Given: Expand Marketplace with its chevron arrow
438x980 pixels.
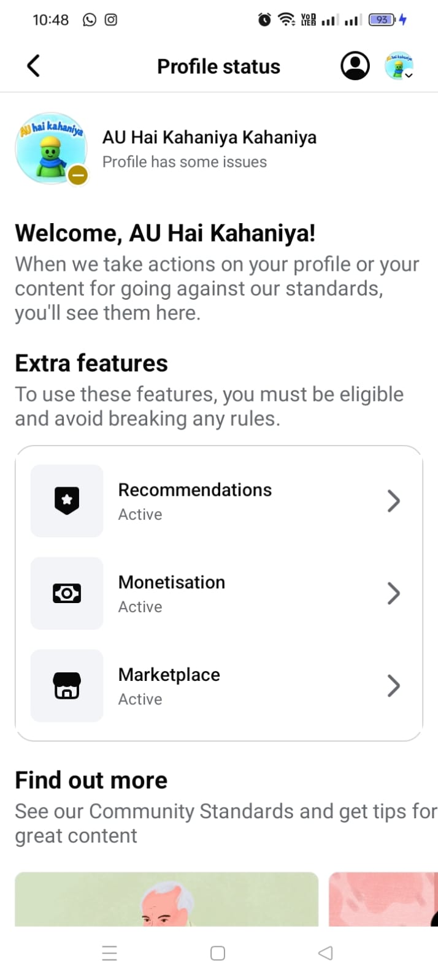Looking at the screenshot, I should (394, 685).
